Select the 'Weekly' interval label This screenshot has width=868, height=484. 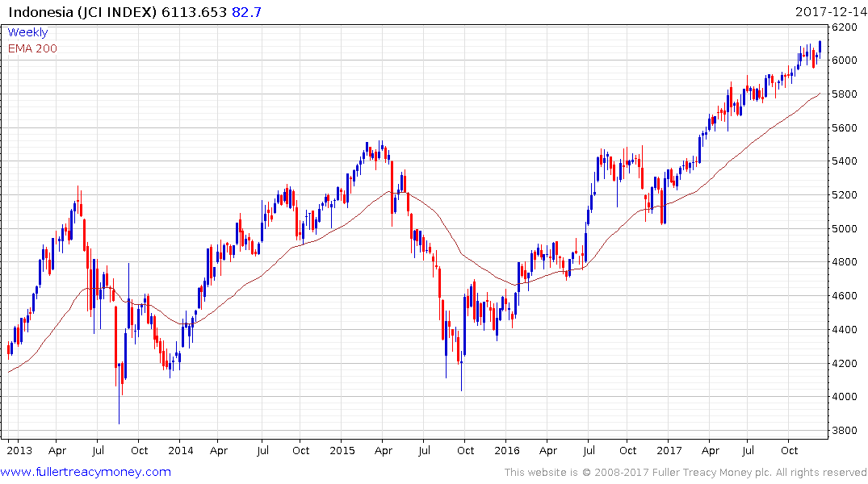(27, 32)
